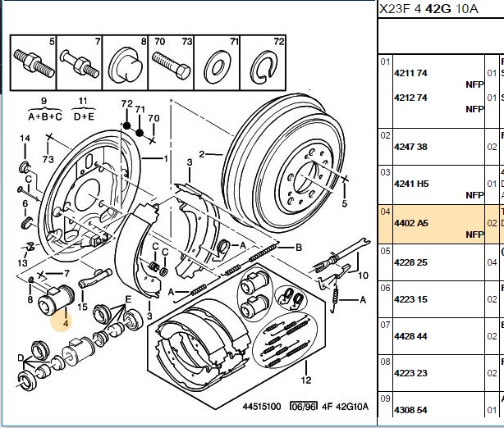Click the 06/96 date box under diagram
Screen dimensions: 504x428
coord(304,407)
